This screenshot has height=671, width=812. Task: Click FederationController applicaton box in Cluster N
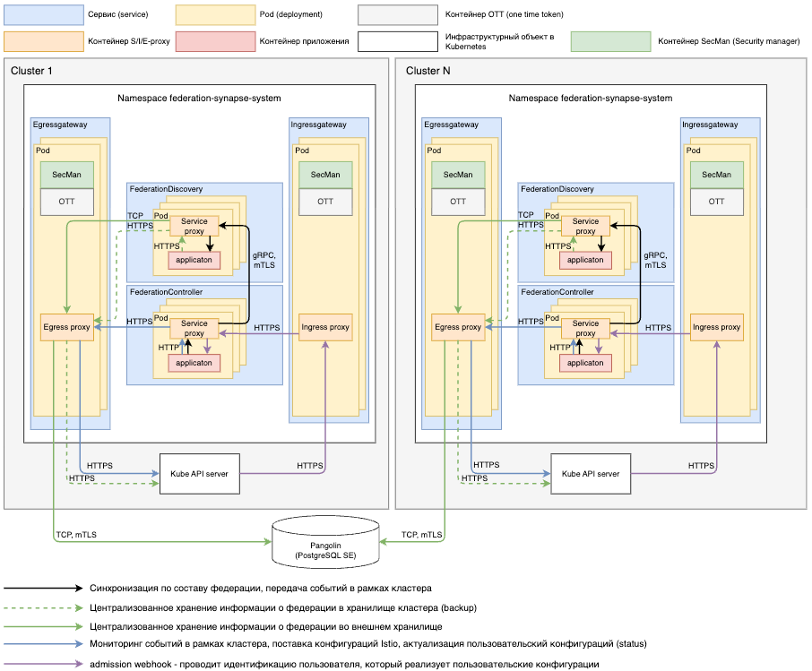click(x=585, y=363)
